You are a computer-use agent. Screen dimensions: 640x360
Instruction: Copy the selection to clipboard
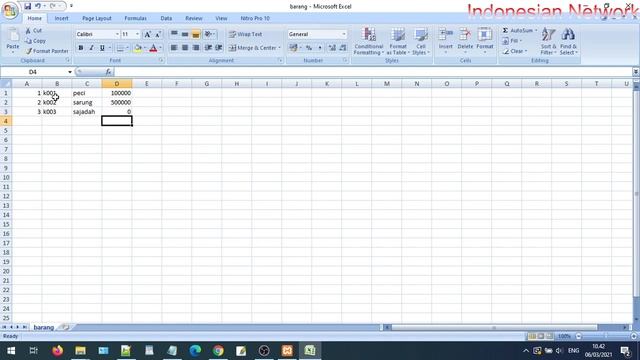(x=35, y=41)
